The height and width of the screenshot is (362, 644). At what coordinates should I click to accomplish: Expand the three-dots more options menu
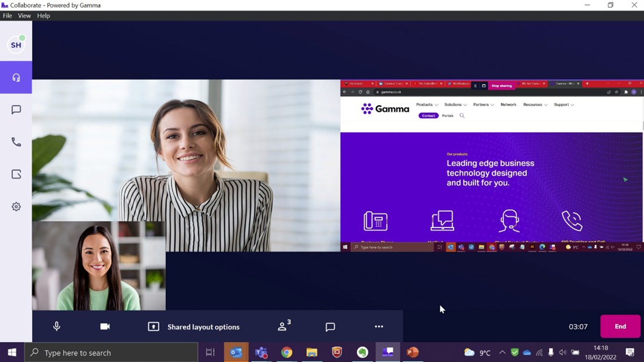(379, 326)
